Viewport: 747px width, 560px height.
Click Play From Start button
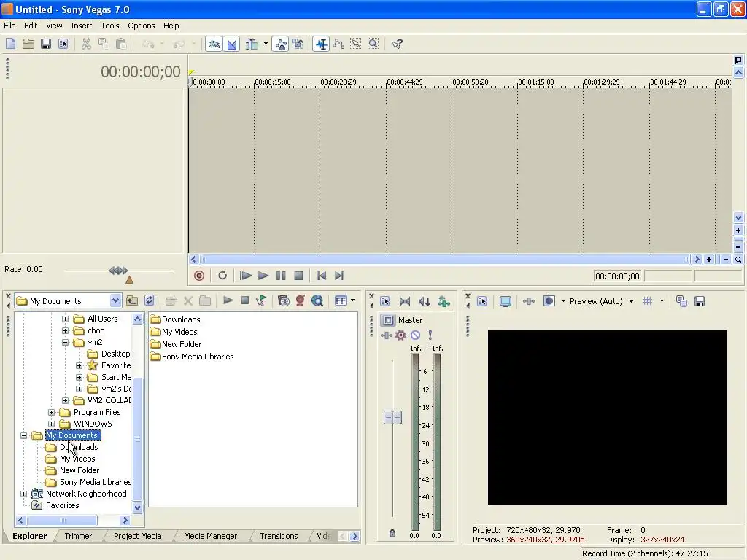[x=245, y=276]
